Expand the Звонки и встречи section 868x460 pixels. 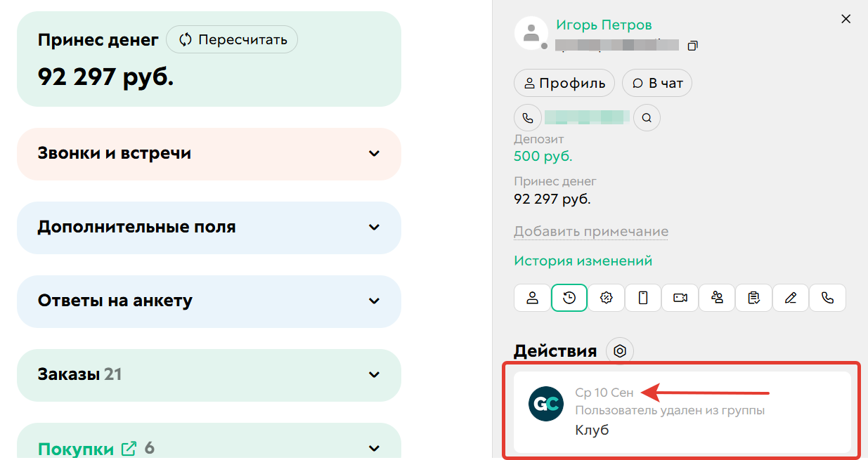click(375, 154)
